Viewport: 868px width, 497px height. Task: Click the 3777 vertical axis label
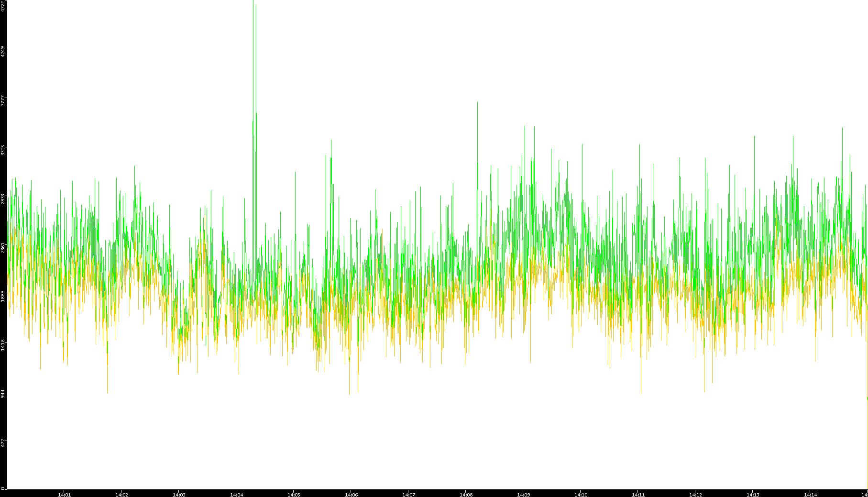[x=3, y=100]
